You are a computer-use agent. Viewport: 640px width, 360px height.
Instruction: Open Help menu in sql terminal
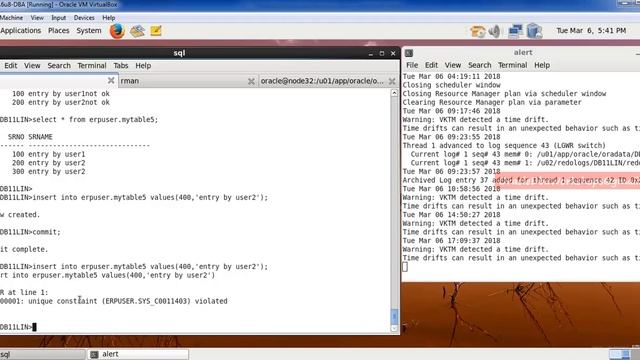point(143,66)
